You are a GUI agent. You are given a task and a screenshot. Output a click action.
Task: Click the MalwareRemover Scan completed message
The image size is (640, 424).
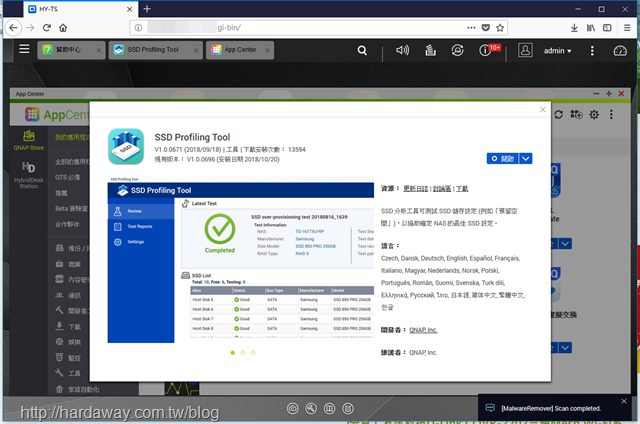551,408
